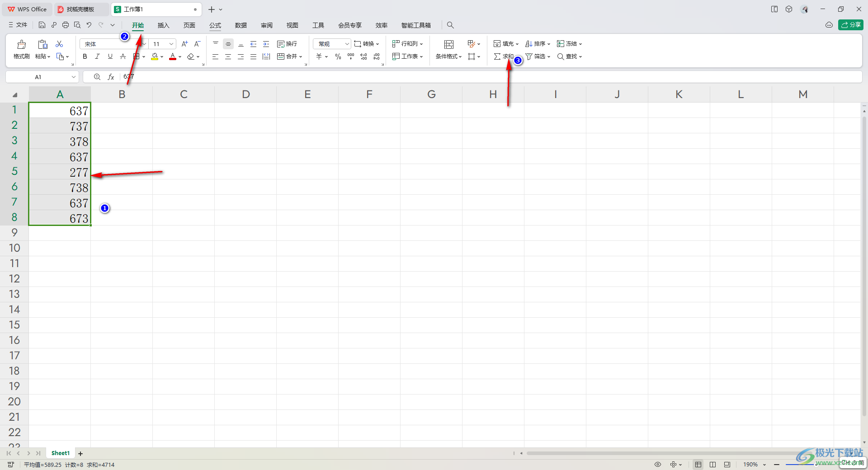Viewport: 868px width, 470px height.
Task: Click the Save icon in quick toolbar
Action: click(42, 25)
